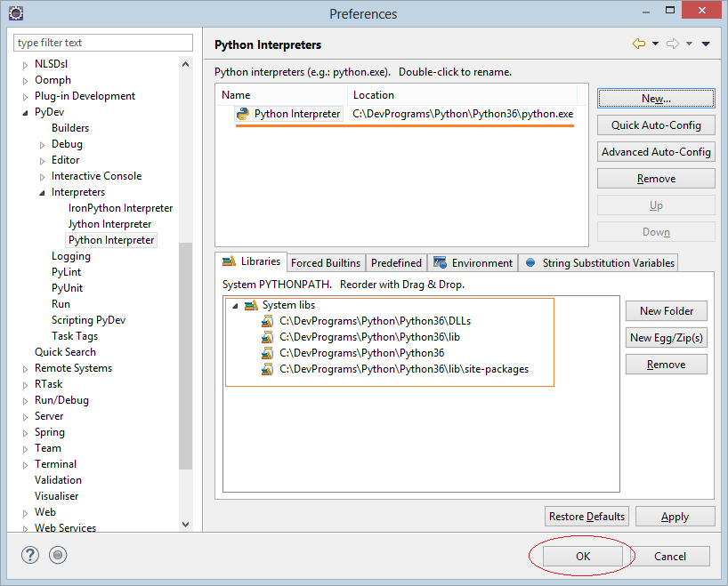
Task: Open the back history dropdown arrow
Action: (655, 44)
